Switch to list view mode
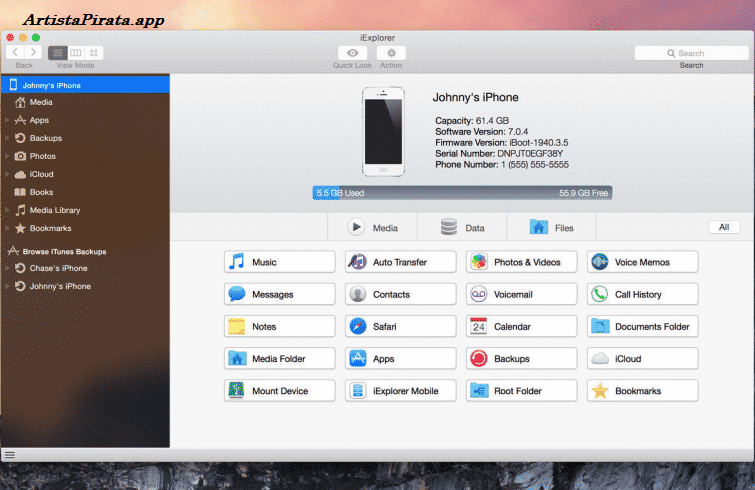Screen dimensions: 755x490 57,52
